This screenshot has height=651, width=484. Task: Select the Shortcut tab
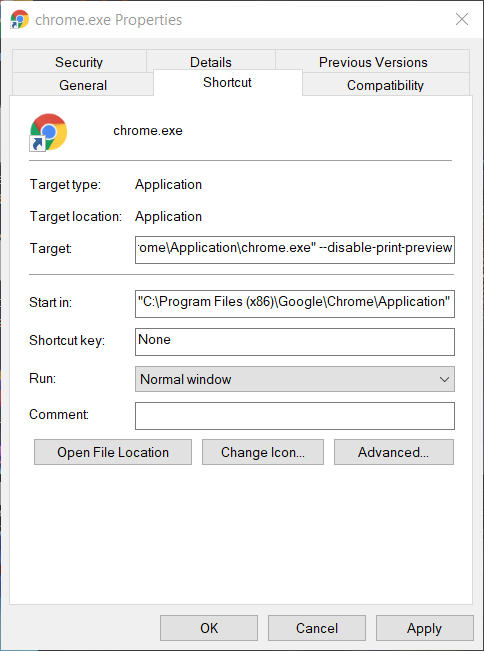point(227,82)
